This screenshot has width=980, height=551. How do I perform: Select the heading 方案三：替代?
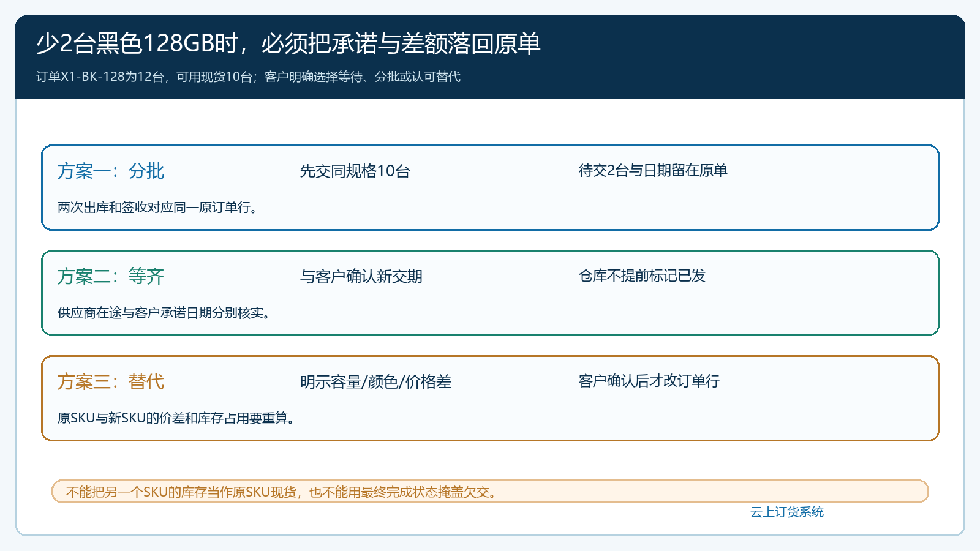point(111,381)
